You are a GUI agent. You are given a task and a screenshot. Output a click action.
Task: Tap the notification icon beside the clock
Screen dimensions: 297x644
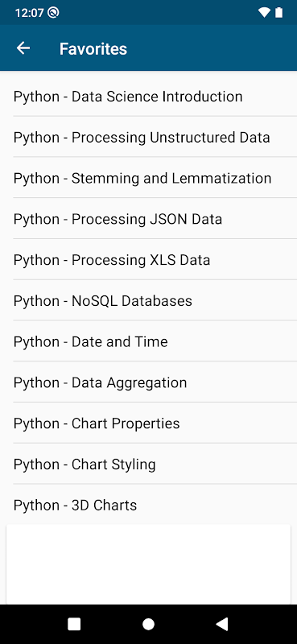point(53,13)
